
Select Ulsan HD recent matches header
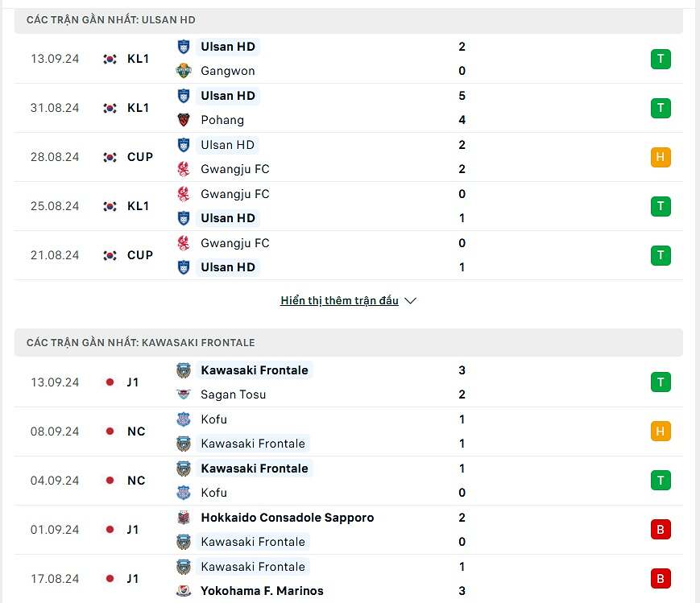(x=110, y=20)
